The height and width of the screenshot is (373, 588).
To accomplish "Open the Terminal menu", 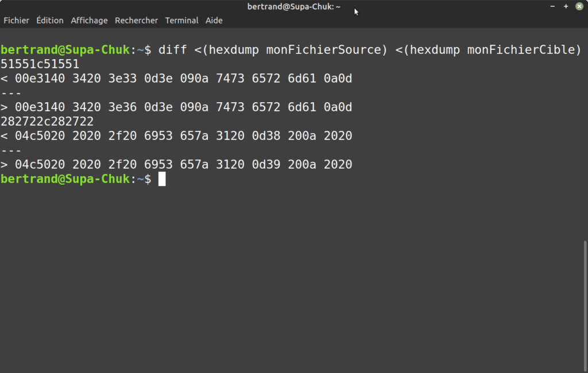I will pyautogui.click(x=181, y=21).
